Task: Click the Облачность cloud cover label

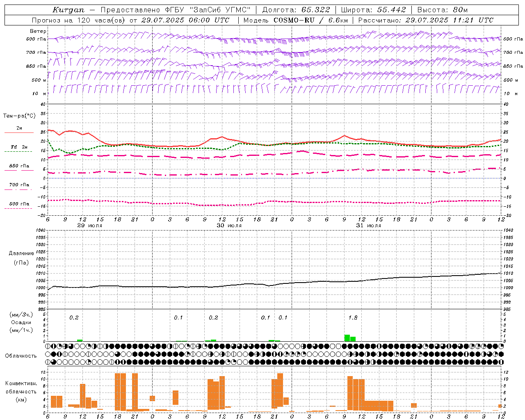Action: 21,356
